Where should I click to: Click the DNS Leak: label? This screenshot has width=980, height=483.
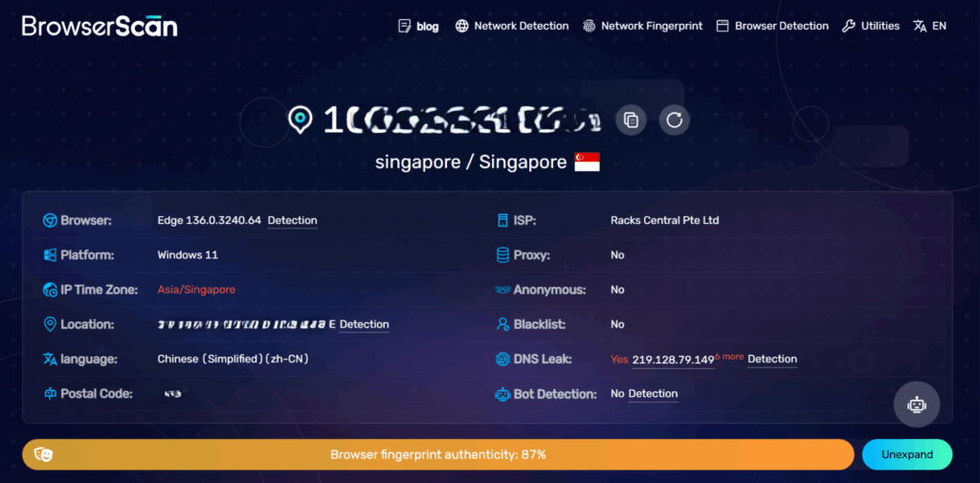click(544, 360)
